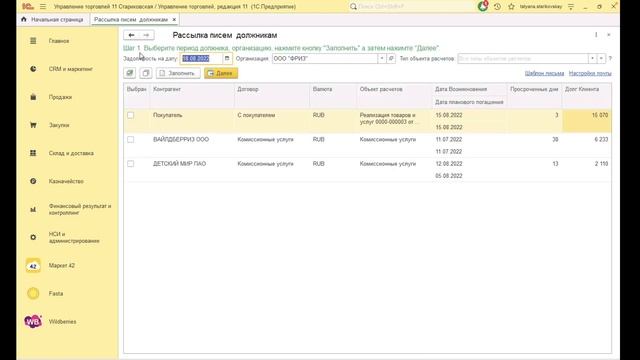Open the НСИ и администрирование gear icon

coord(33,237)
